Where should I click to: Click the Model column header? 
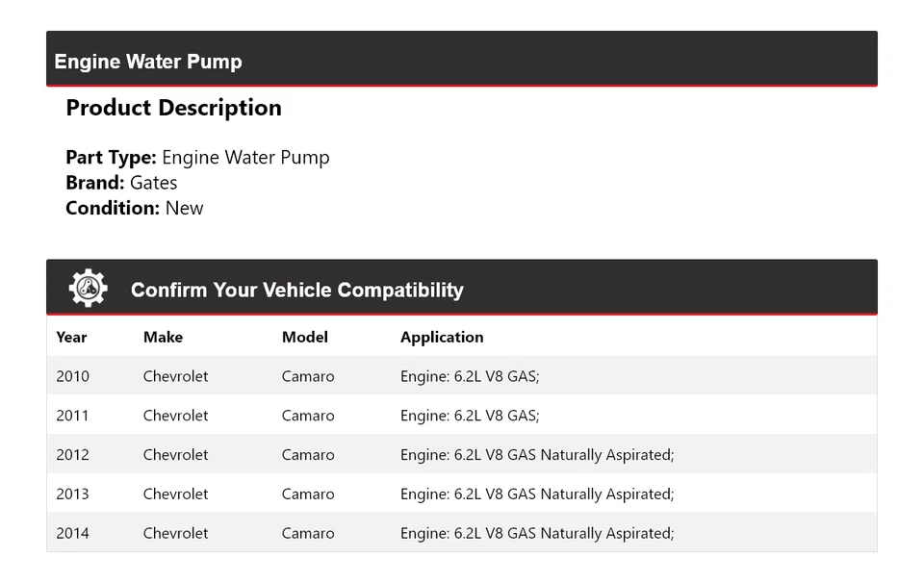304,337
